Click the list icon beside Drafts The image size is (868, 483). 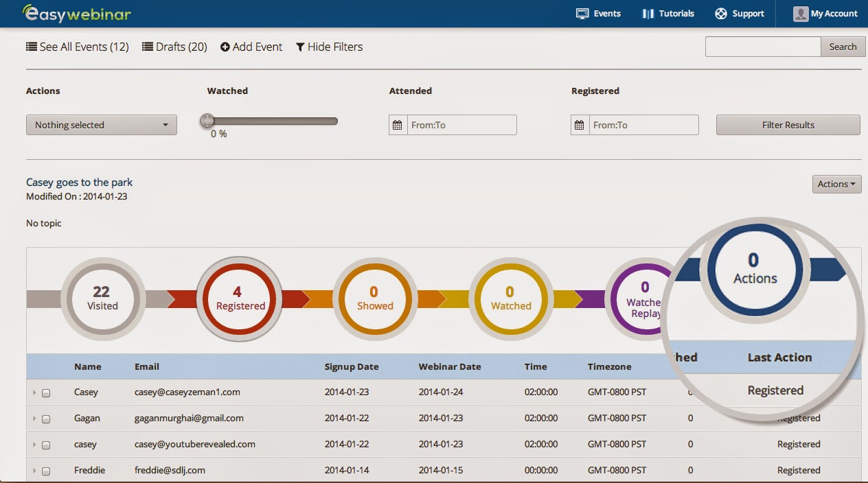pyautogui.click(x=148, y=47)
